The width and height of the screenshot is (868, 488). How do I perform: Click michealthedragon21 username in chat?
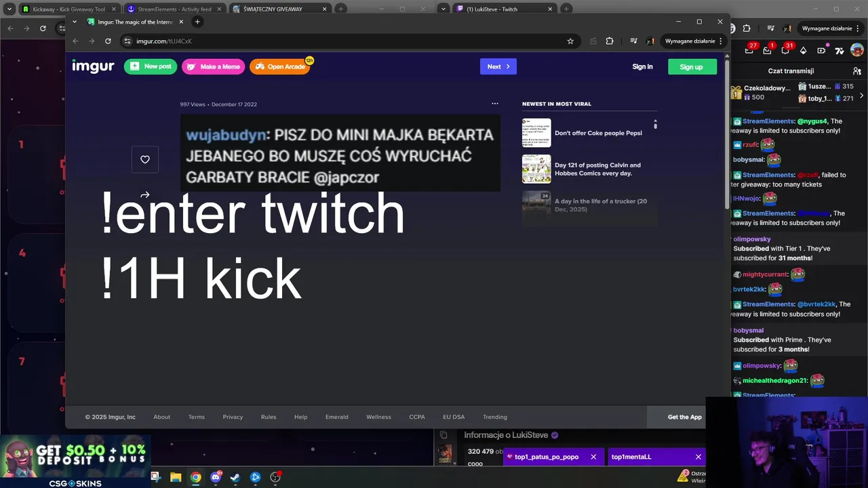tap(775, 381)
